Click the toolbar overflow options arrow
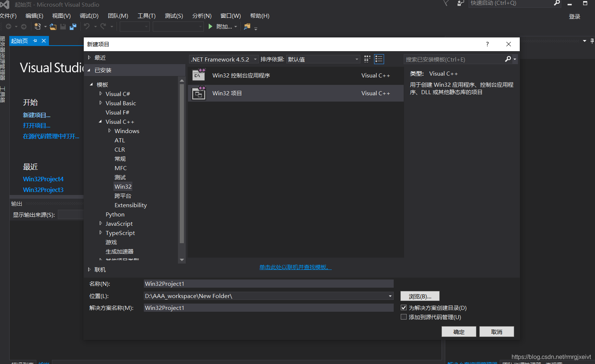Viewport: 595px width, 364px height. [256, 29]
